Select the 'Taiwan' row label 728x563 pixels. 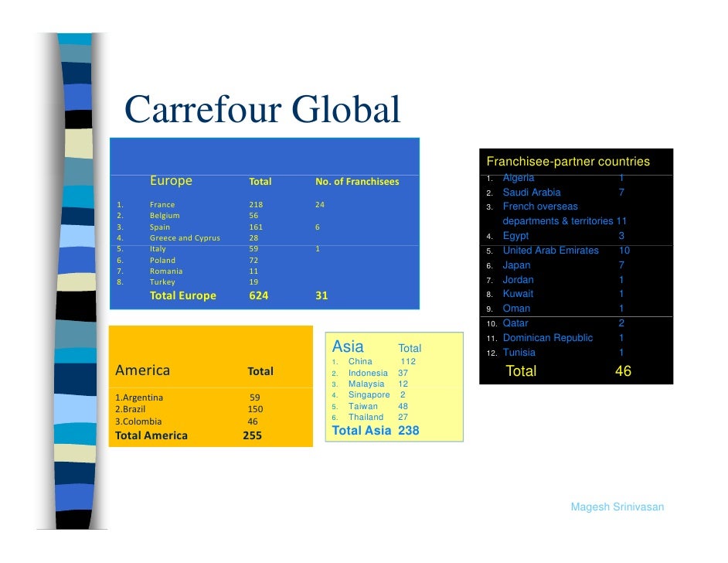pyautogui.click(x=363, y=407)
